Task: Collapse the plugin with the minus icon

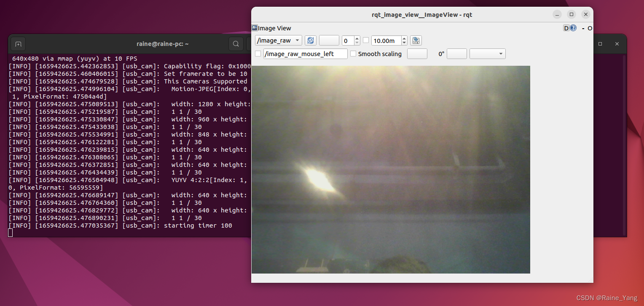Action: [584, 28]
